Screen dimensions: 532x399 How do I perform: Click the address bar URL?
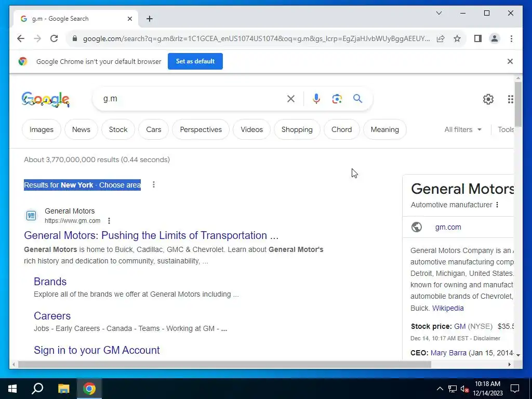[x=257, y=38]
